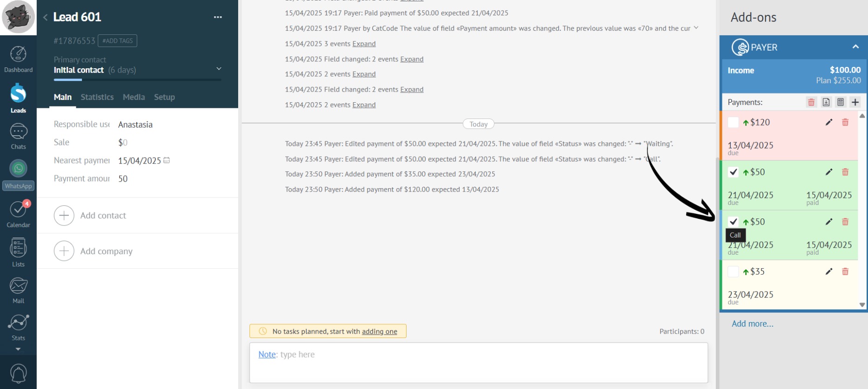Screen dimensions: 868x389
Task: Delete the $35 payment with trash icon
Action: [x=845, y=271]
